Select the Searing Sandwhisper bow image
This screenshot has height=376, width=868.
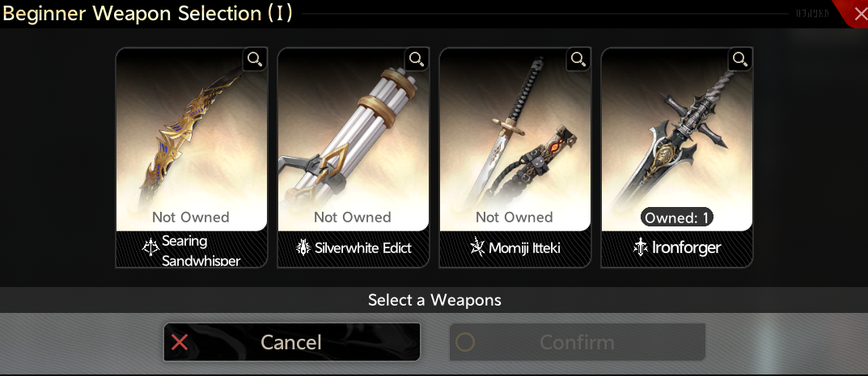(x=192, y=139)
